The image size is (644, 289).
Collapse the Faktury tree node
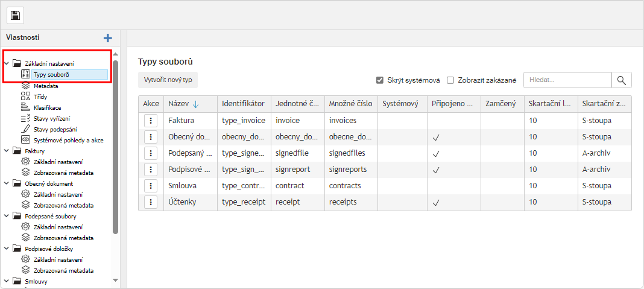[7, 151]
